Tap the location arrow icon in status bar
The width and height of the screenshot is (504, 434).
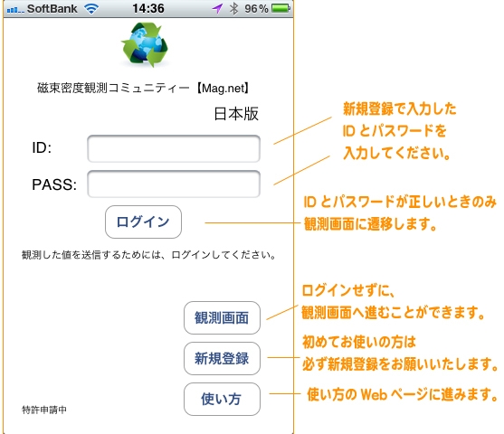pyautogui.click(x=217, y=9)
